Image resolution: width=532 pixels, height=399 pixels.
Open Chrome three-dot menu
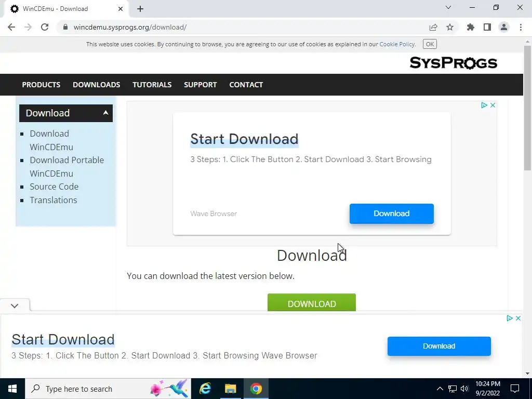click(521, 27)
